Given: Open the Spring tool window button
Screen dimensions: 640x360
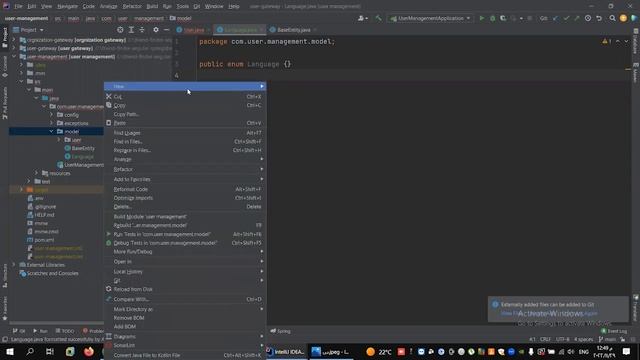Looking at the screenshot, I should (x=281, y=331).
